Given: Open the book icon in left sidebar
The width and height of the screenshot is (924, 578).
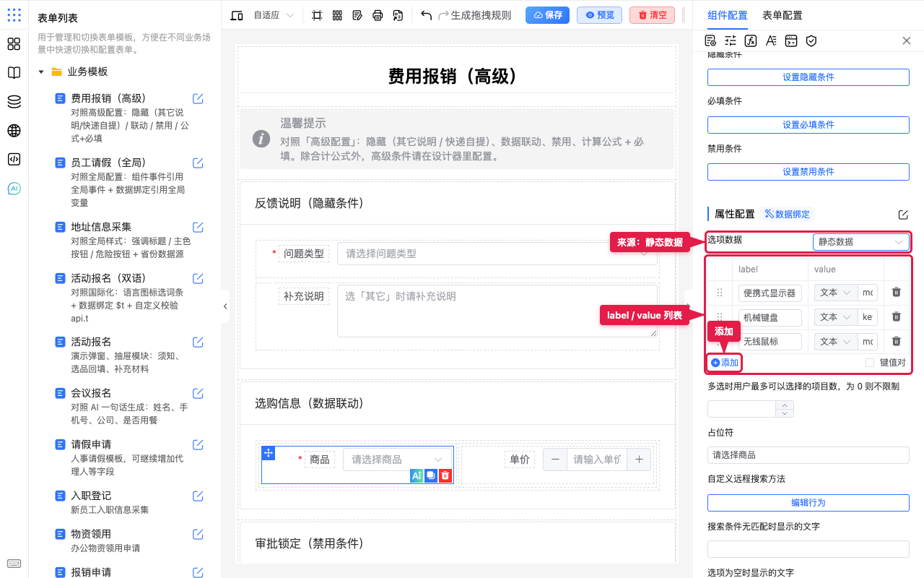Looking at the screenshot, I should pyautogui.click(x=14, y=73).
